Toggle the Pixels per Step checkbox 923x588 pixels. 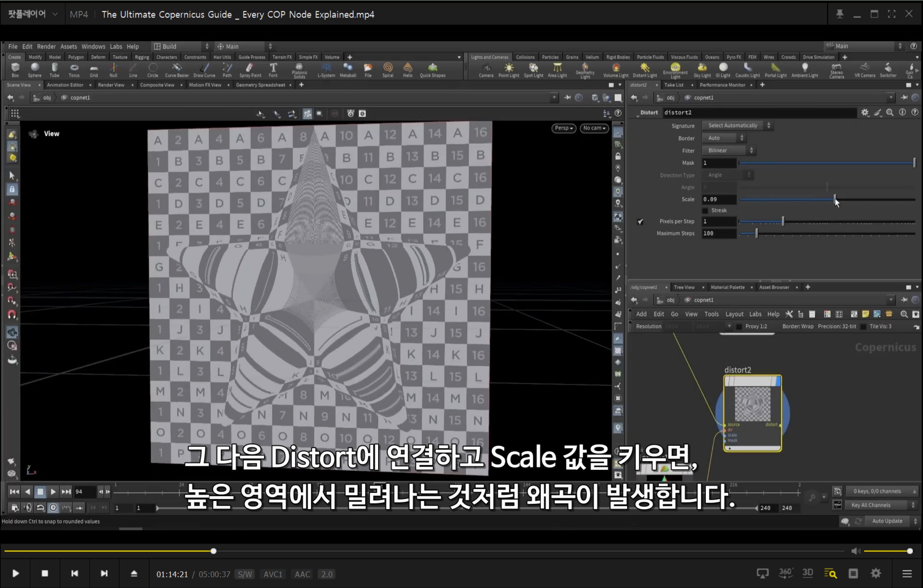[x=640, y=221]
